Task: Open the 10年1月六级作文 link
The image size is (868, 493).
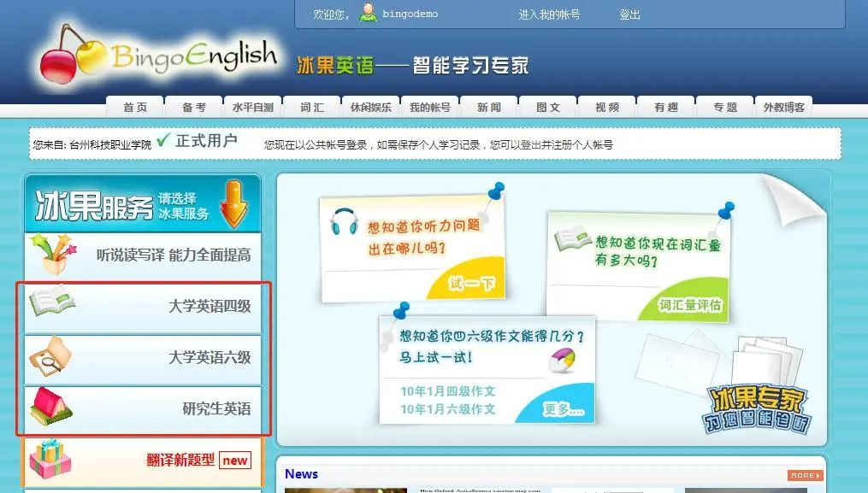Action: (x=448, y=409)
